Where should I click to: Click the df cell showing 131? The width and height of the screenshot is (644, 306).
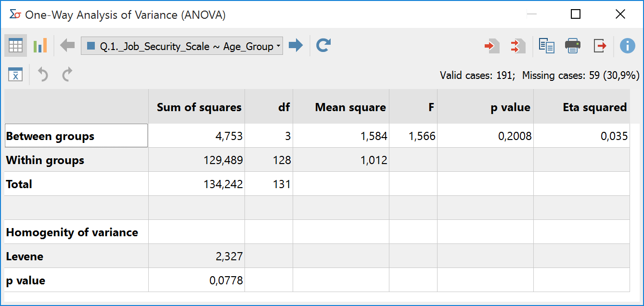click(x=269, y=184)
